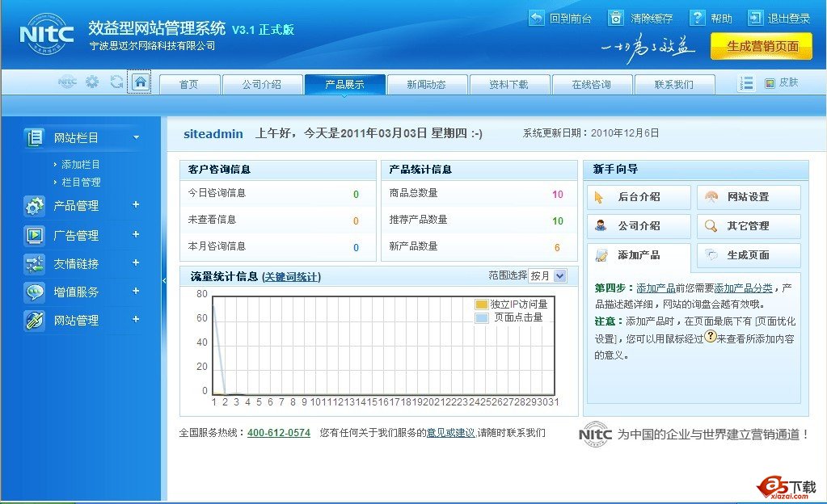Image resolution: width=827 pixels, height=504 pixels.
Task: Click the 回到前台 back arrow icon
Action: (536, 18)
